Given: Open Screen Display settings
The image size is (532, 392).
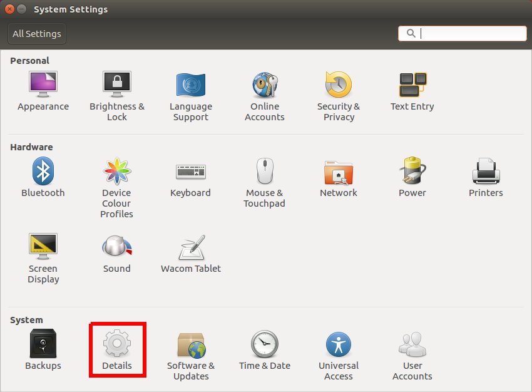Looking at the screenshot, I should [x=43, y=258].
